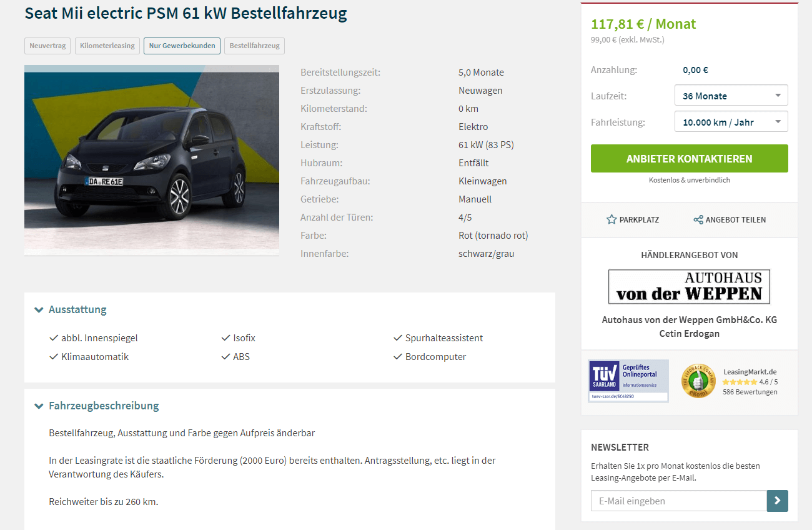
Task: Click the Fahrzeugbeschreibung chevron icon
Action: tap(39, 406)
